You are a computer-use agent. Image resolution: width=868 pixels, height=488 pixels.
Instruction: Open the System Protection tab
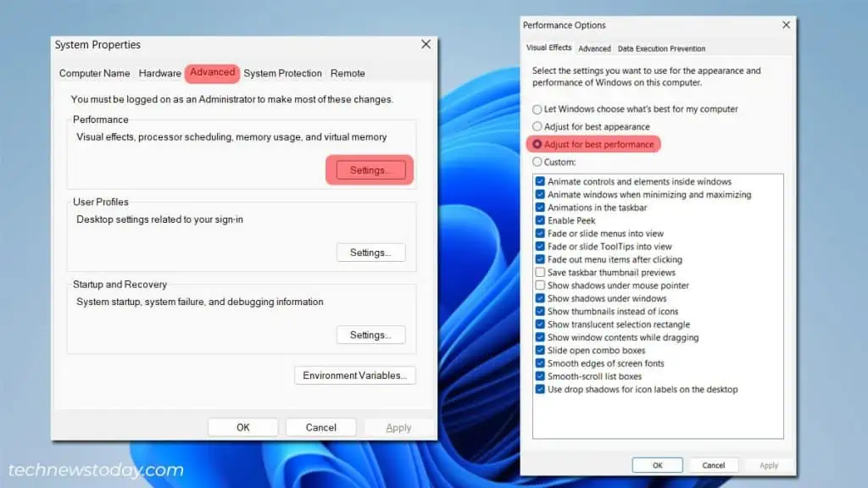tap(282, 73)
